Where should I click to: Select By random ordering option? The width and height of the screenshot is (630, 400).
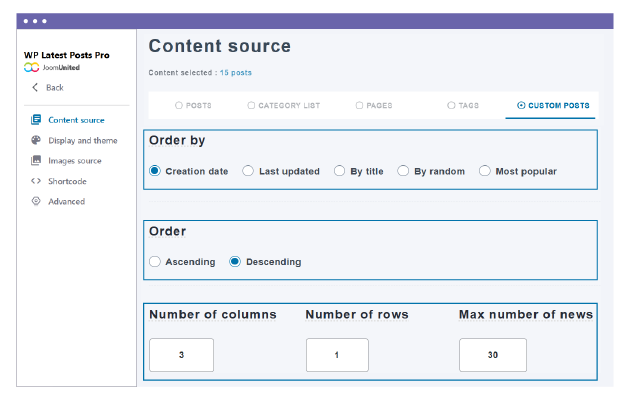pyautogui.click(x=404, y=171)
